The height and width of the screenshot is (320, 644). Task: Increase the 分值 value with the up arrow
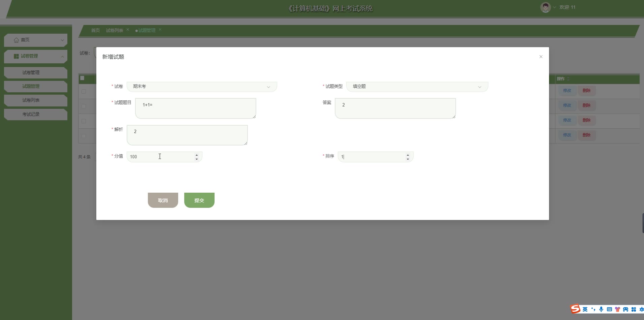click(x=197, y=155)
